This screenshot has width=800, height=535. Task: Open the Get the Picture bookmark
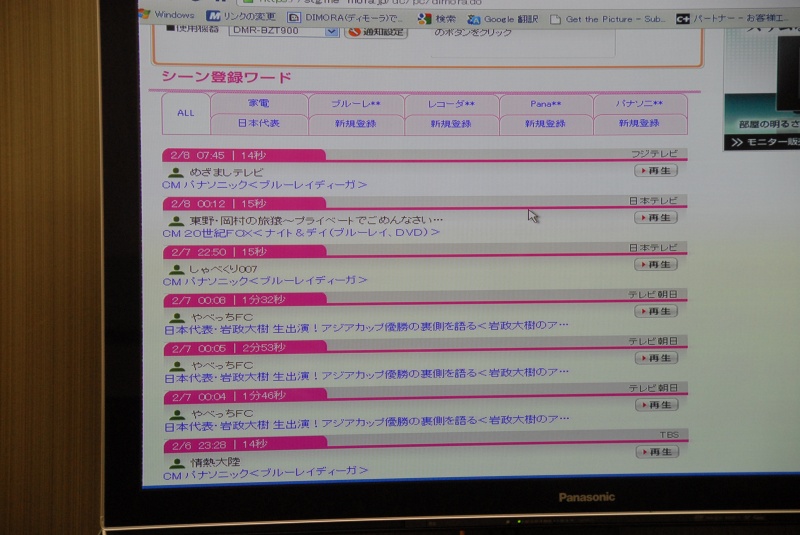(x=606, y=19)
